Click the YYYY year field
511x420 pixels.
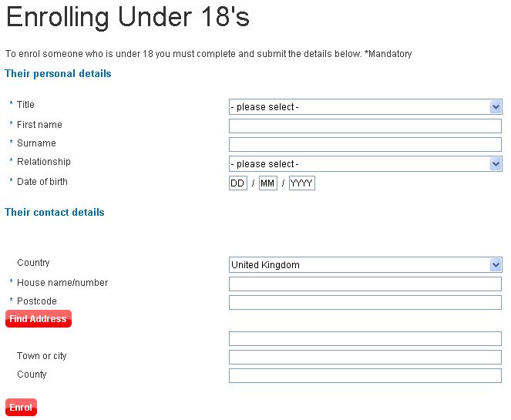302,183
